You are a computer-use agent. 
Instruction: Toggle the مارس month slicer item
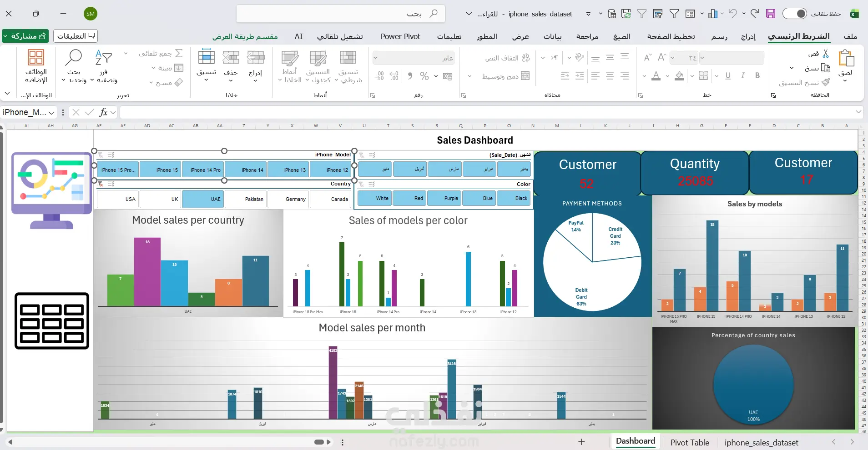point(445,169)
